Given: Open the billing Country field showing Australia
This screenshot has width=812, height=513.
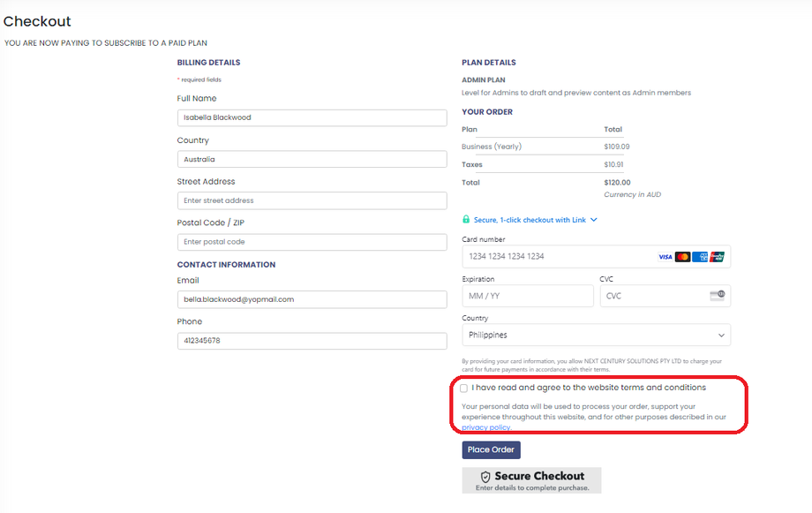Looking at the screenshot, I should [312, 159].
